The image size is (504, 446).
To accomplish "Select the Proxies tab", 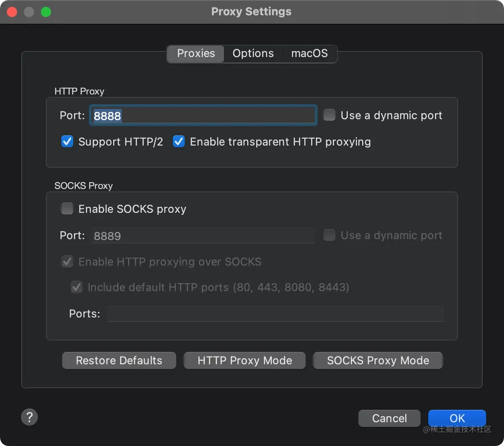I will pos(196,54).
